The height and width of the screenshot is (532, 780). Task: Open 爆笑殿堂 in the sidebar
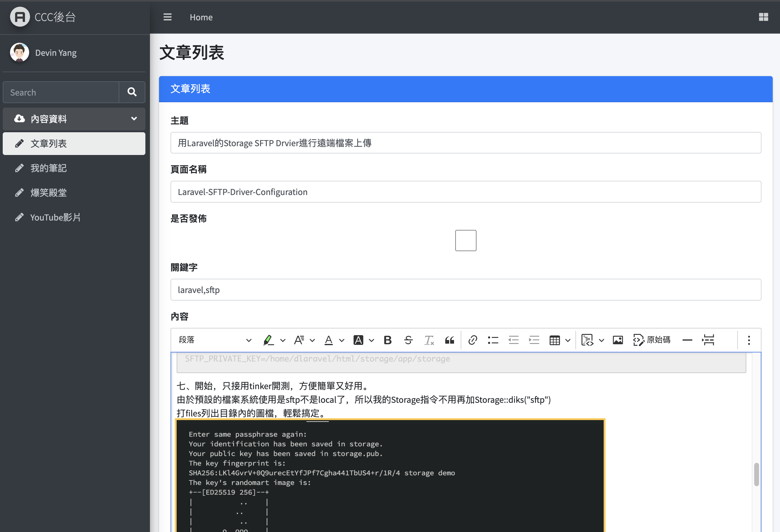pos(74,193)
